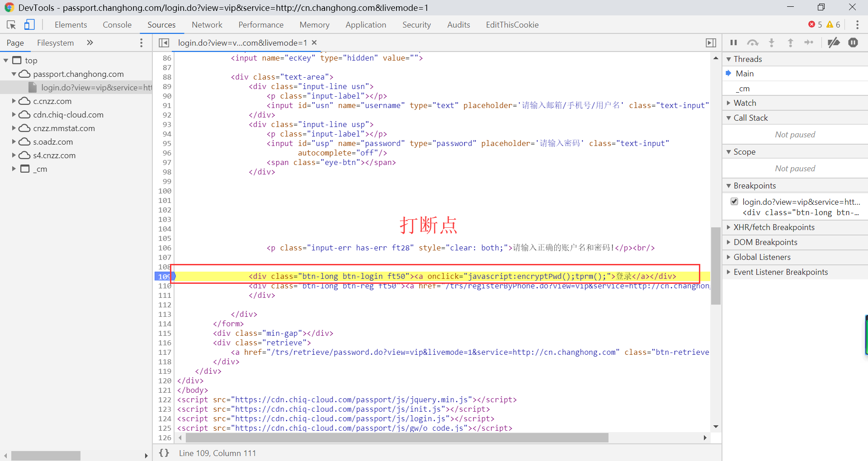Screen dimensions: 868x461
Task: Open the Memory tab
Action: 314,25
